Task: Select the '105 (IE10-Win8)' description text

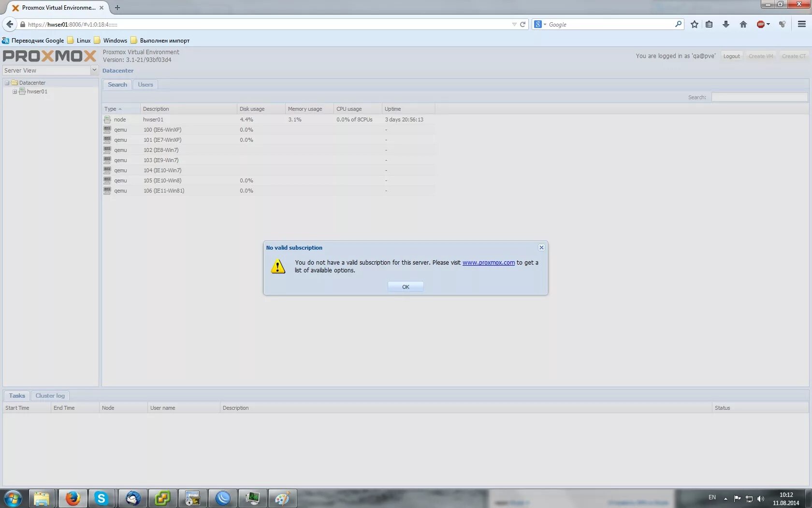Action: pos(162,180)
